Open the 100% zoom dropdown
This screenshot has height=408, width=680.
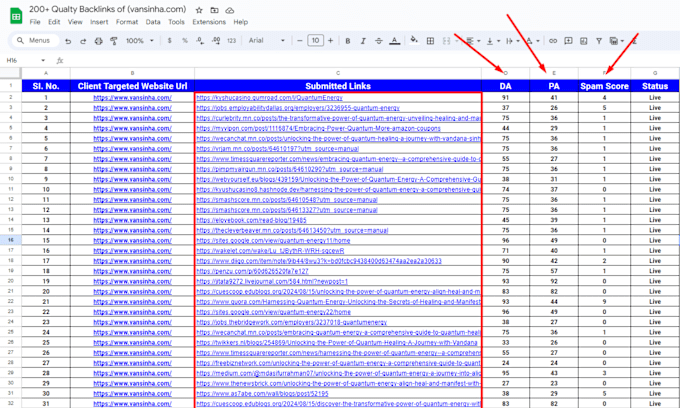[140, 41]
